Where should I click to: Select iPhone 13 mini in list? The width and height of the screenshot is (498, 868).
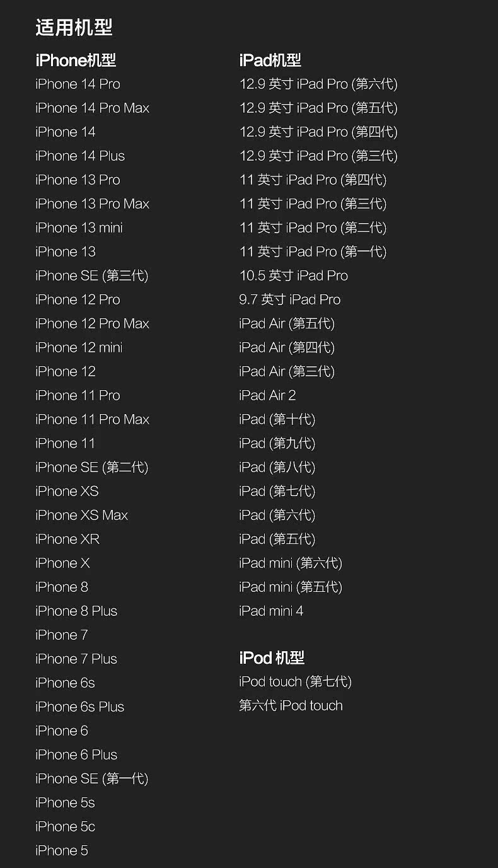pos(79,228)
